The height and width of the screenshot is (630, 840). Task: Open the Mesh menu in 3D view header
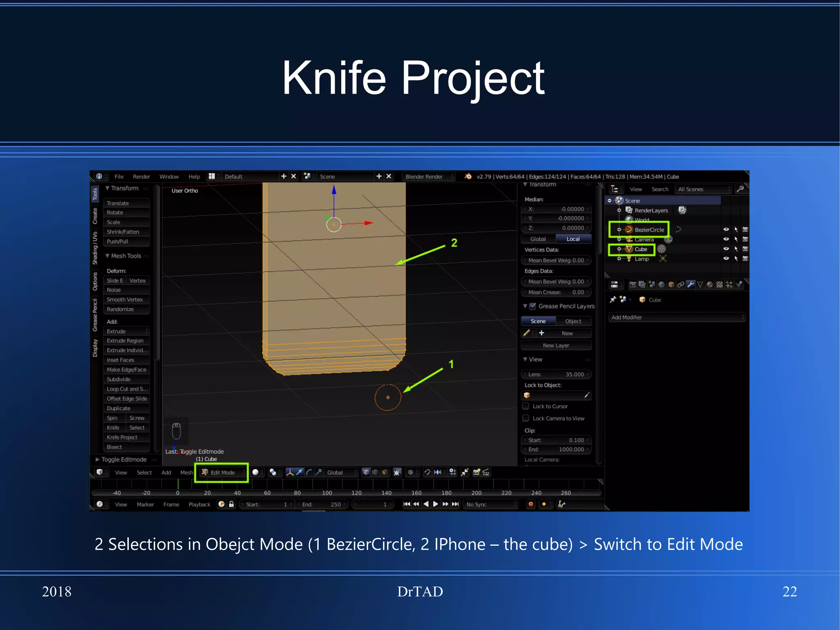click(186, 472)
